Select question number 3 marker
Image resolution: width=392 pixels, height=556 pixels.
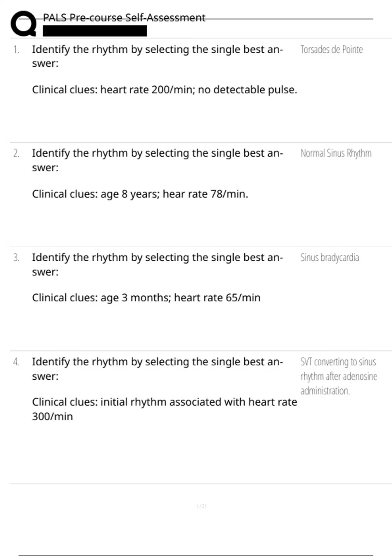(x=16, y=258)
